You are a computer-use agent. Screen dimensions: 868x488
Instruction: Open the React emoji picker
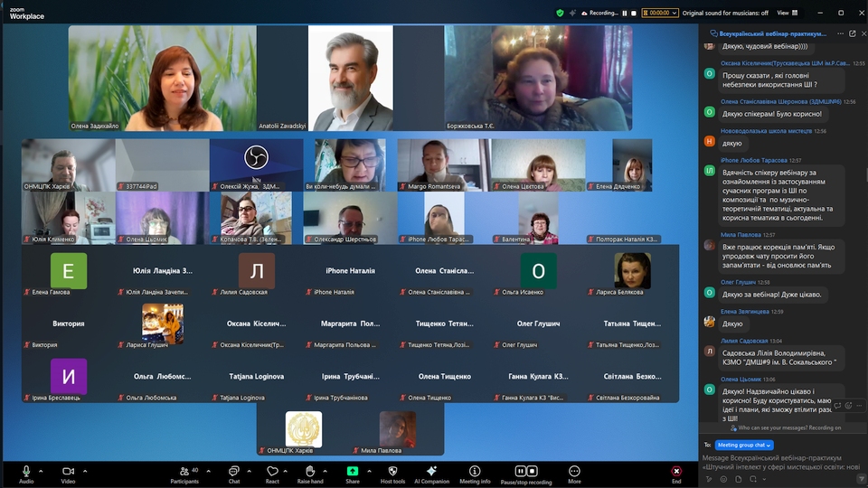pos(272,474)
